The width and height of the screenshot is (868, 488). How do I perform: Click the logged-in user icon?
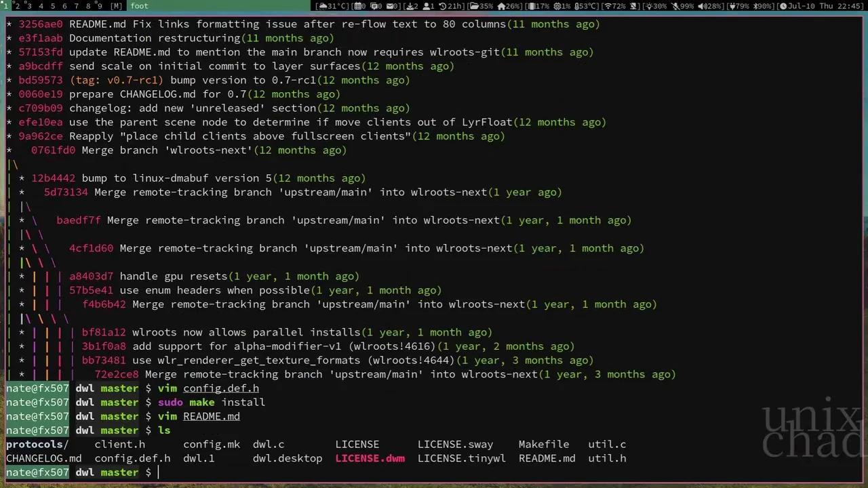point(427,6)
